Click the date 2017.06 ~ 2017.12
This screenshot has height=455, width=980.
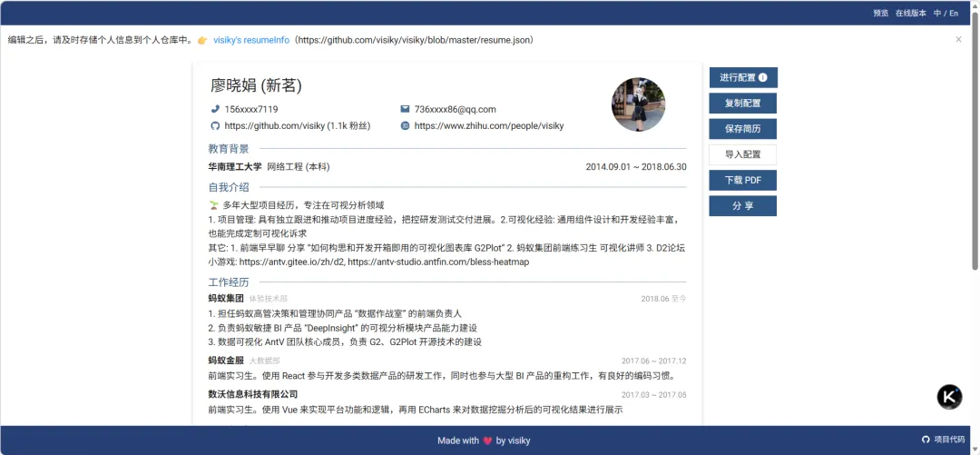tap(653, 361)
